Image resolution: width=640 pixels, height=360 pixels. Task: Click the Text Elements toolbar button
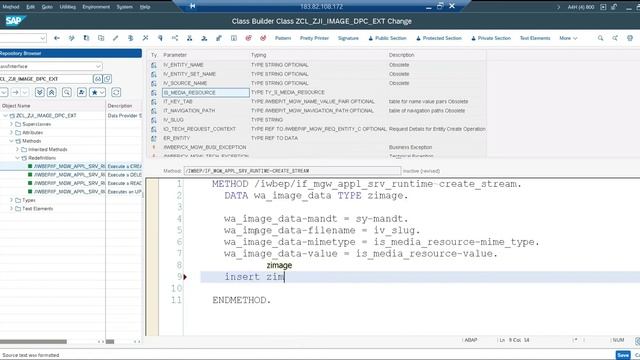click(x=535, y=38)
